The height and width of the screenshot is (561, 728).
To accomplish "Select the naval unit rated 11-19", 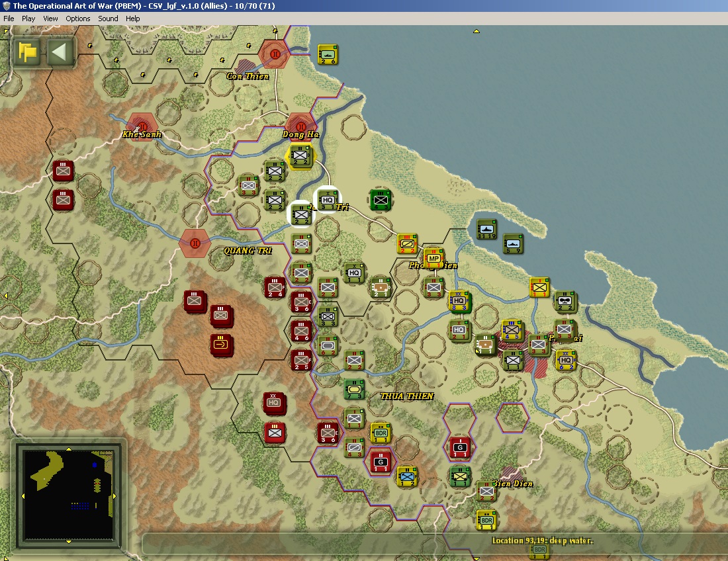I will [486, 229].
